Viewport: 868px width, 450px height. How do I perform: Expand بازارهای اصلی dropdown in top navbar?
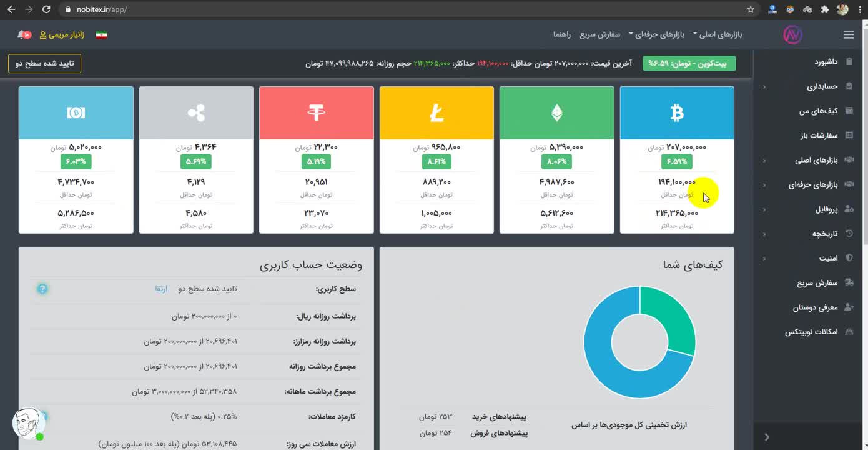717,34
